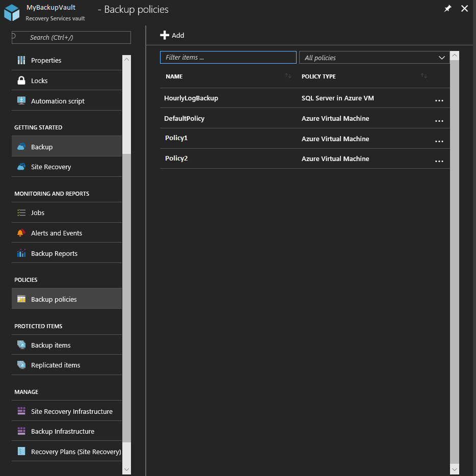Click the Backup Infrastructure grid icon
The height and width of the screenshot is (476, 476).
21,431
